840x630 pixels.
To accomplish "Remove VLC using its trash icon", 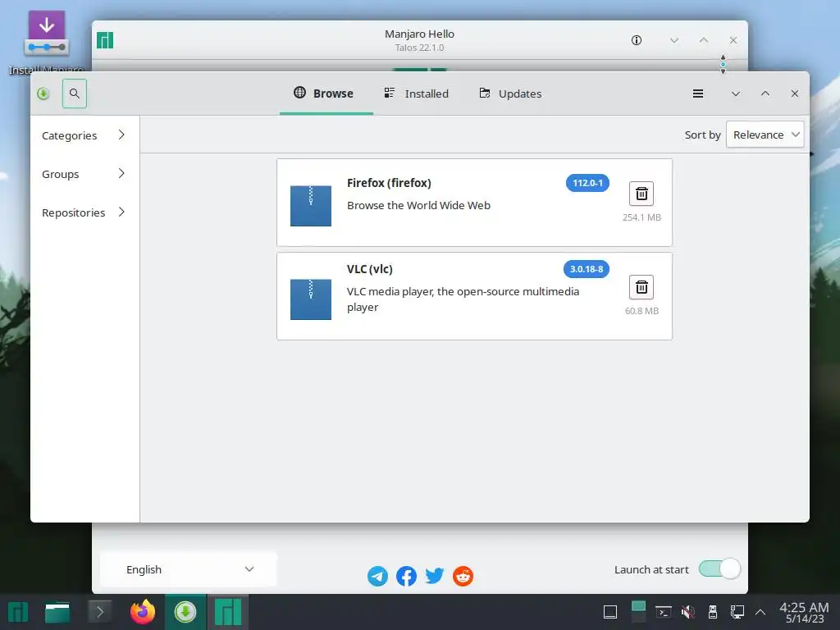I will coord(641,287).
